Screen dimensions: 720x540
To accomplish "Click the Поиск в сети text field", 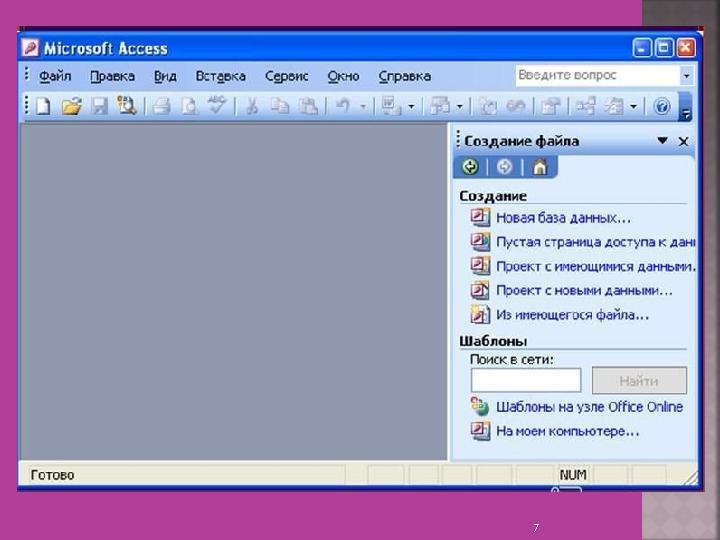I will (526, 380).
